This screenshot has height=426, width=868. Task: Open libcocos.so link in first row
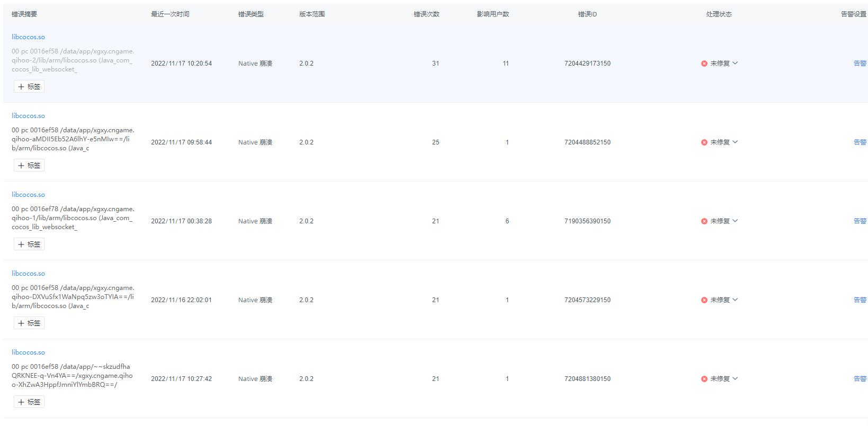(28, 37)
